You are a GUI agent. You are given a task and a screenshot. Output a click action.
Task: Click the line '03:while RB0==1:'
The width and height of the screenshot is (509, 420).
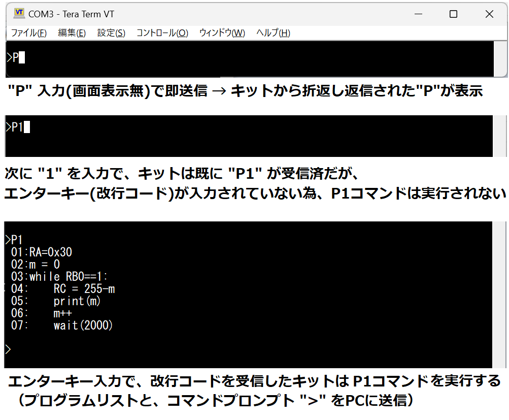pyautogui.click(x=59, y=276)
